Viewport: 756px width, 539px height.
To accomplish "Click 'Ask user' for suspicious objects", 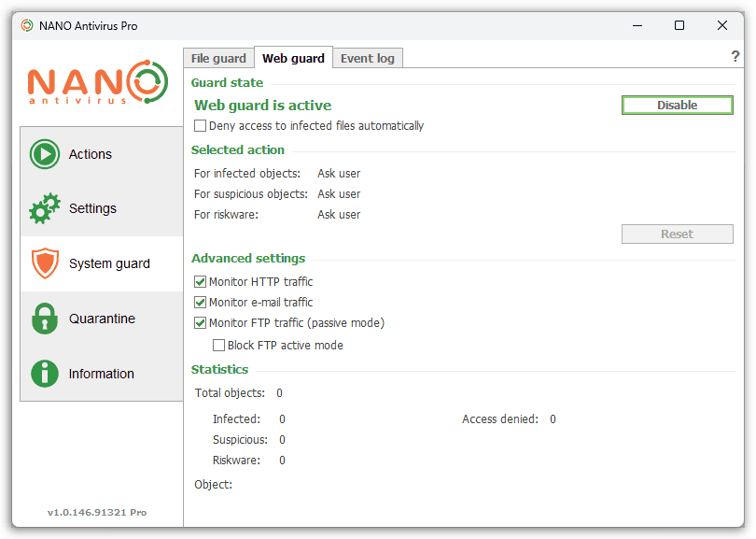I will (339, 194).
